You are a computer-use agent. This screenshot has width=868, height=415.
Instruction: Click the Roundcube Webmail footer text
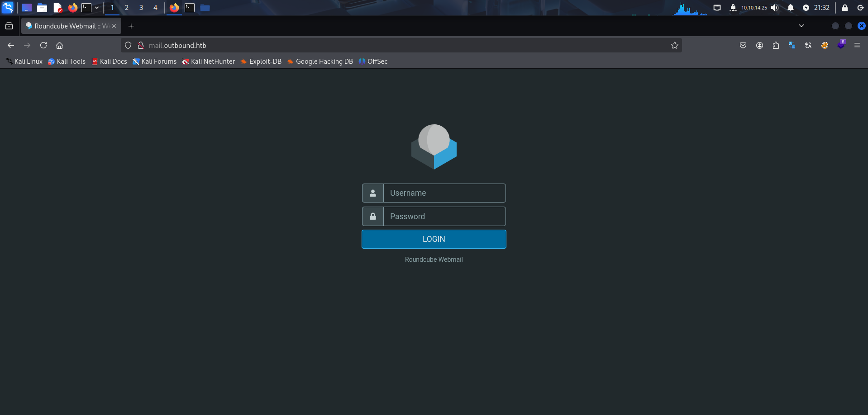click(x=434, y=259)
